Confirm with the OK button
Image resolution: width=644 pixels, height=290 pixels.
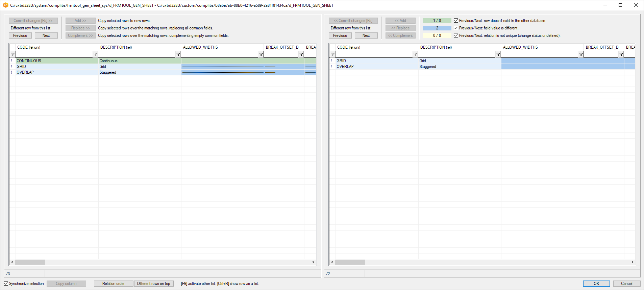(596, 284)
